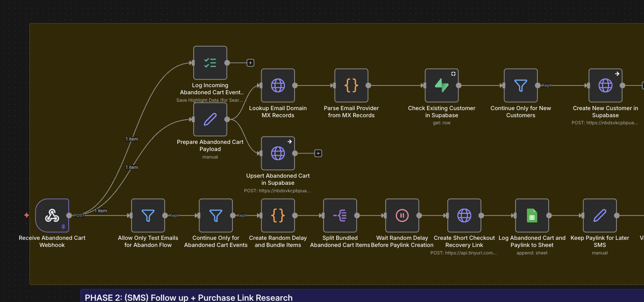Viewport: 644px width, 302px height.
Task: Select Keep Paylink for Later SMS node
Action: click(x=600, y=215)
